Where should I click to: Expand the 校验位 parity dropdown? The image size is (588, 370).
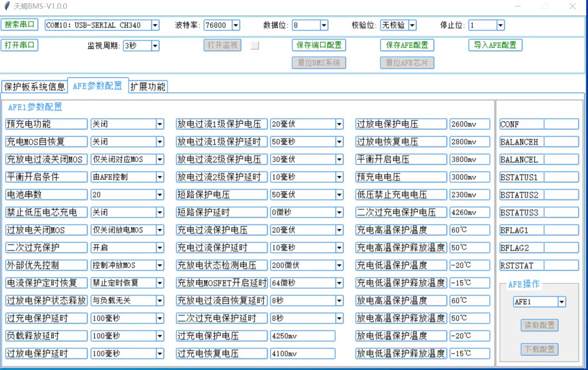412,26
